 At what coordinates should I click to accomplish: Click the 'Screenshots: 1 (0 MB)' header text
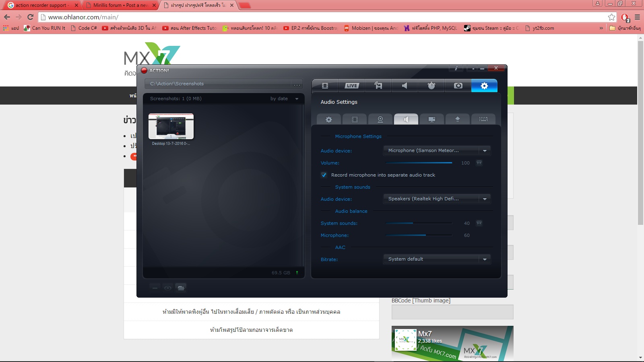click(175, 99)
